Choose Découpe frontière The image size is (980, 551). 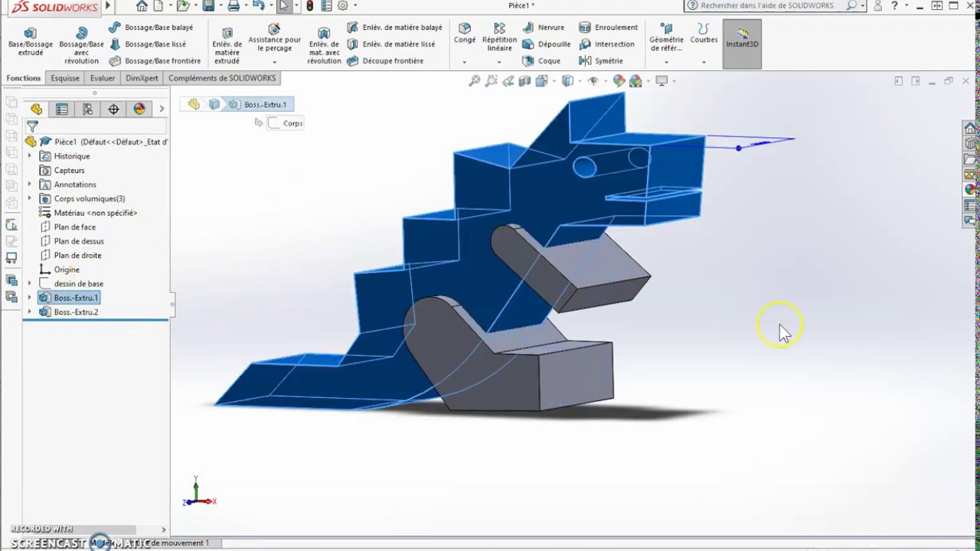385,61
